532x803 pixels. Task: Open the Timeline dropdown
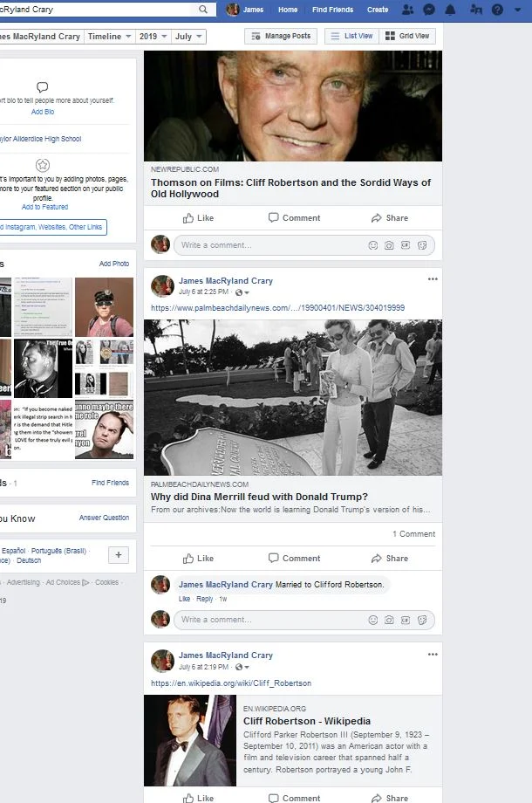pyautogui.click(x=110, y=37)
